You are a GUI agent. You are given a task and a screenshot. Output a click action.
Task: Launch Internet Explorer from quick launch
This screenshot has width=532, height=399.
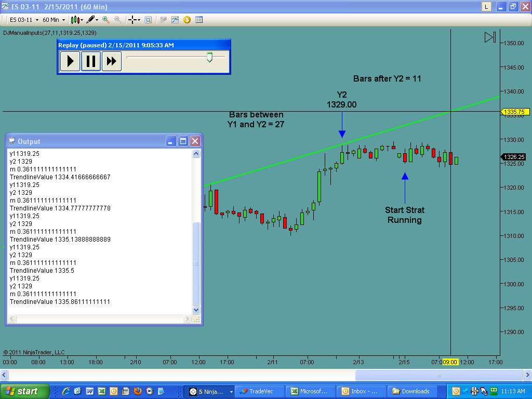point(66,391)
